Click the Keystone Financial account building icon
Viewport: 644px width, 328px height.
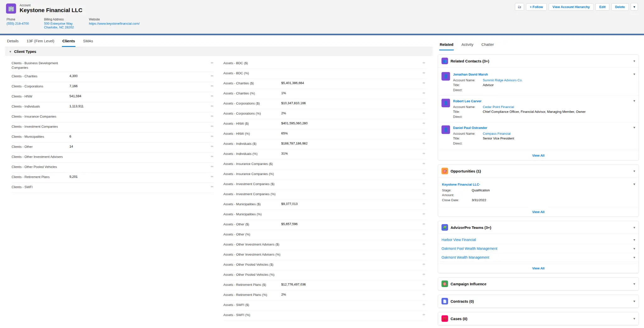pyautogui.click(x=11, y=8)
